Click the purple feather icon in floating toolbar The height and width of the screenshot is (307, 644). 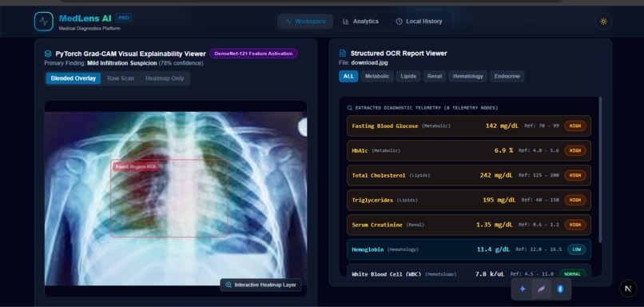point(541,289)
